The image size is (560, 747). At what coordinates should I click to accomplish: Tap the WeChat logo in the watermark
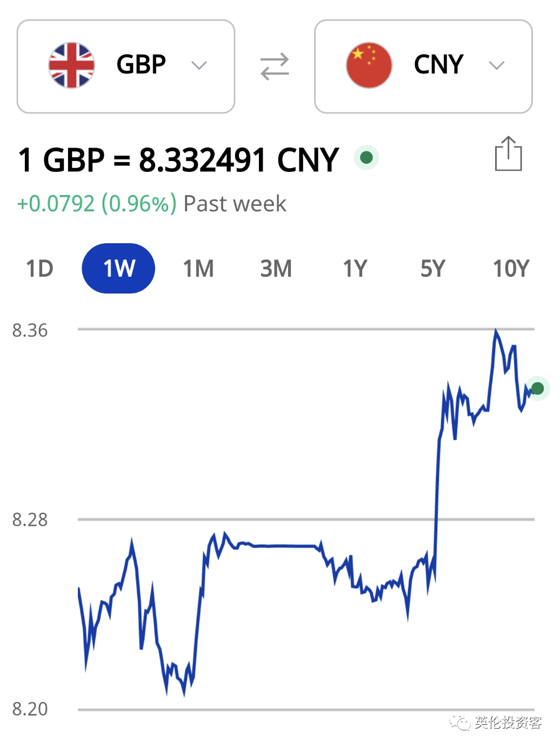(459, 722)
